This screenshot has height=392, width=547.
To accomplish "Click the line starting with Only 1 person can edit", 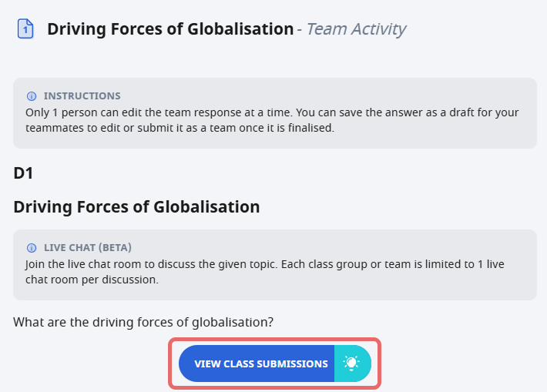I will click(272, 112).
